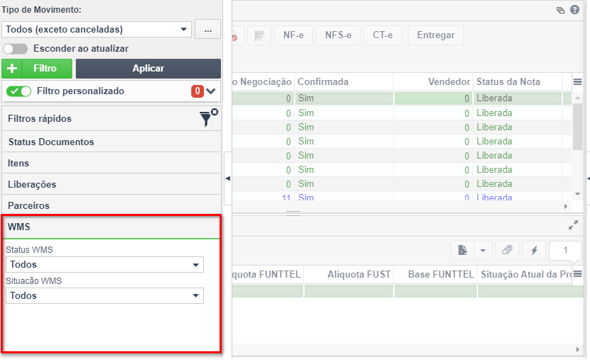The image size is (590, 364).
Task: Click the document export icon
Action: tap(463, 250)
